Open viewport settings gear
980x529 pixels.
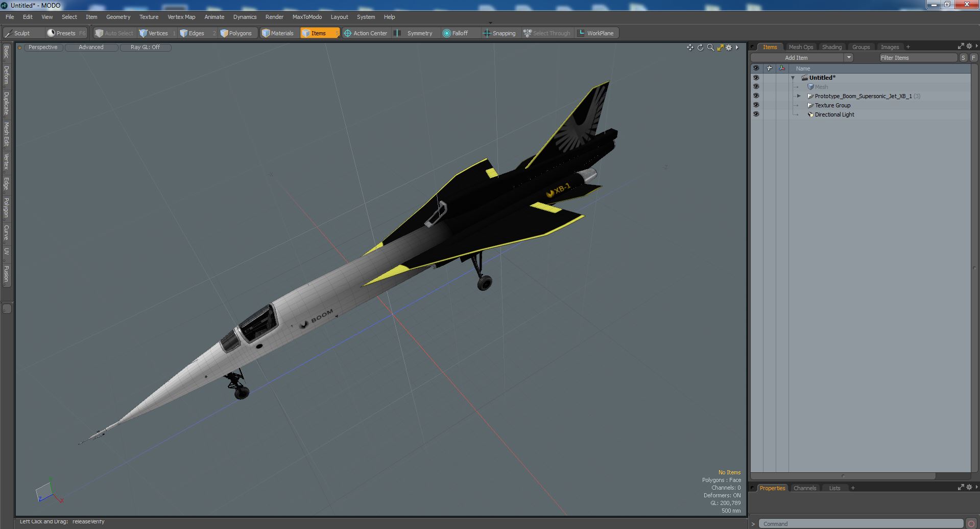click(x=729, y=48)
